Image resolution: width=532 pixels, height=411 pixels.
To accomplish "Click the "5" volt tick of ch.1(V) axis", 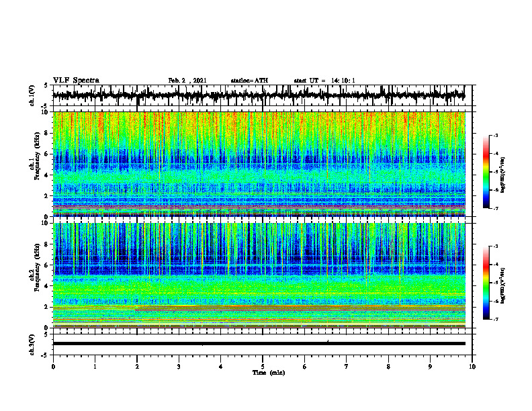I will tap(46, 86).
